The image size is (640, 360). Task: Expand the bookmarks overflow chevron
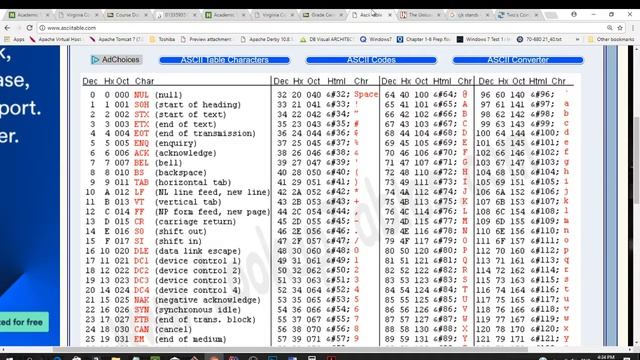point(578,39)
